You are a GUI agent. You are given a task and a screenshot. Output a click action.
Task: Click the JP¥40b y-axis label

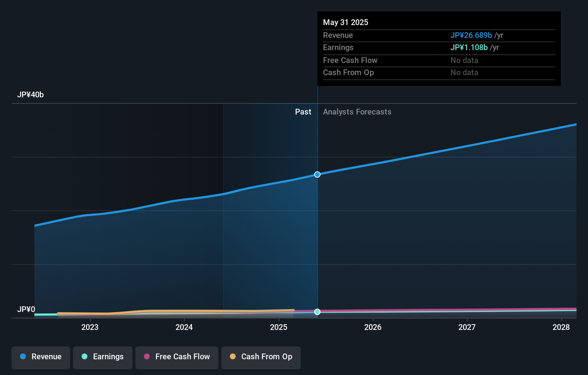point(30,95)
